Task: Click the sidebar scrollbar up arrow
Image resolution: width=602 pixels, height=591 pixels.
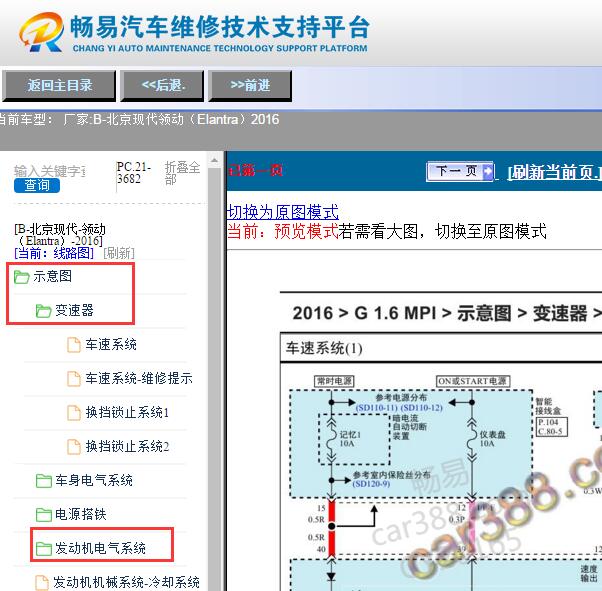Action: click(214, 161)
